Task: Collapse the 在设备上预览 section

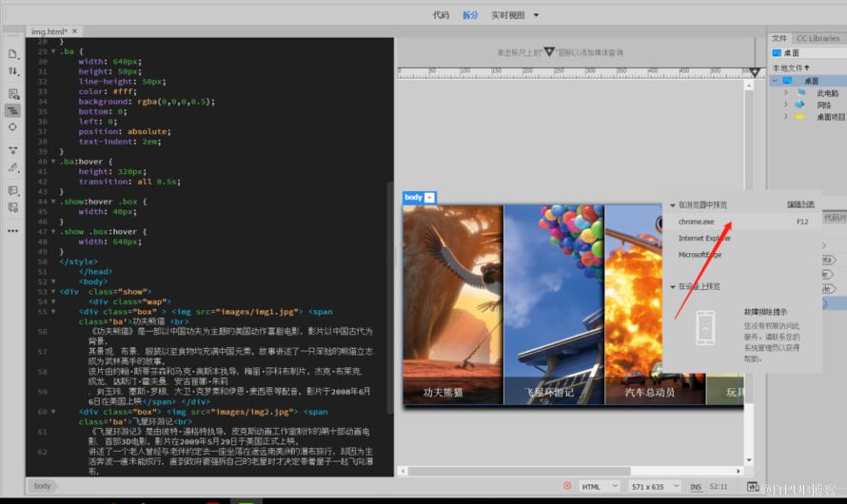Action: [673, 286]
